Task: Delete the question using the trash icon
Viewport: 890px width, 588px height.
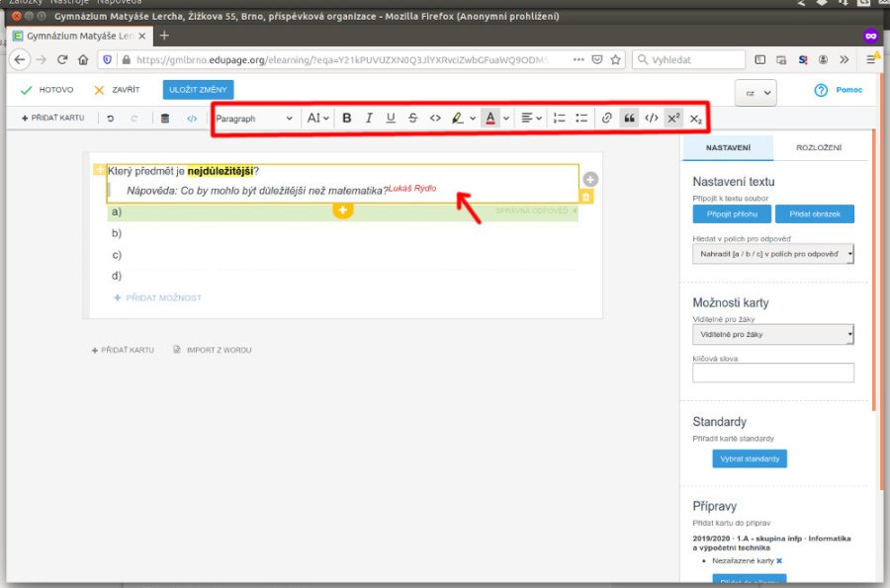Action: tap(586, 198)
